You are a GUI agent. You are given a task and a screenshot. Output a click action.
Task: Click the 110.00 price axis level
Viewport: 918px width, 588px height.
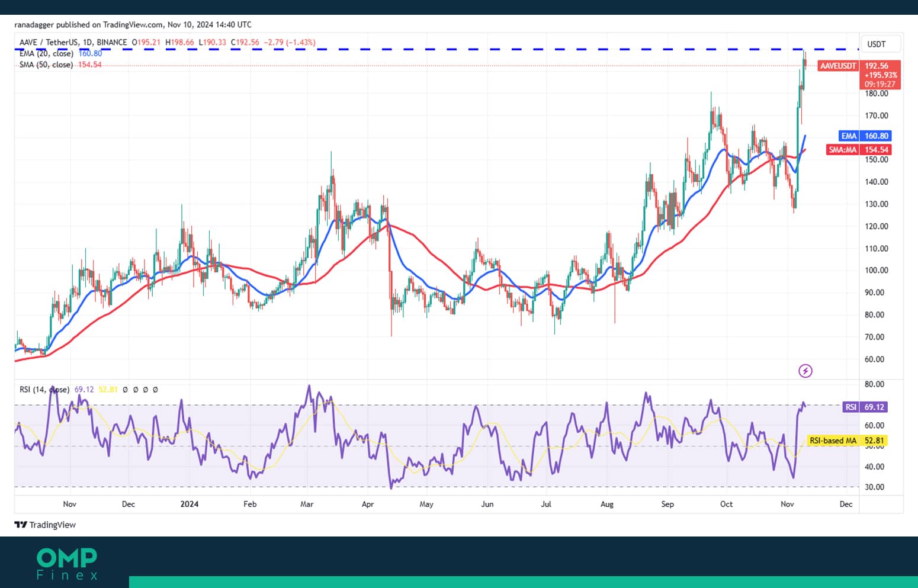point(877,249)
